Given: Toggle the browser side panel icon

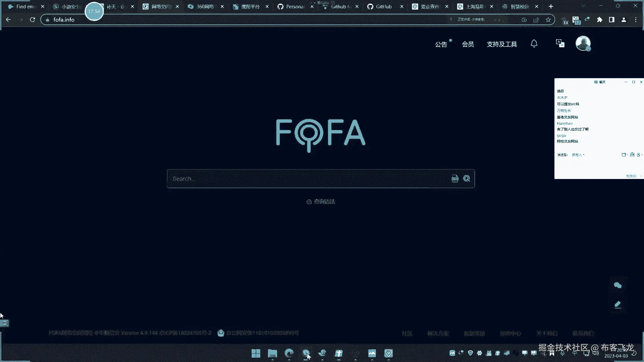Looking at the screenshot, I should pyautogui.click(x=612, y=20).
